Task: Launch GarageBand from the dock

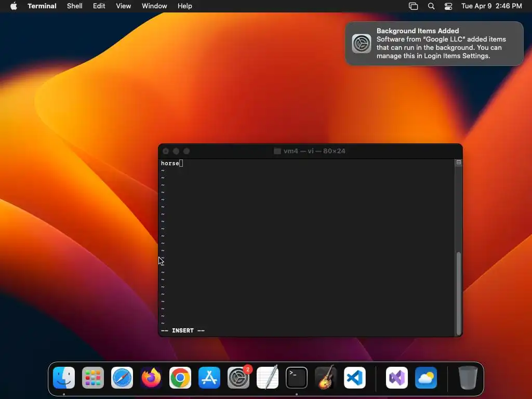Action: (326, 378)
